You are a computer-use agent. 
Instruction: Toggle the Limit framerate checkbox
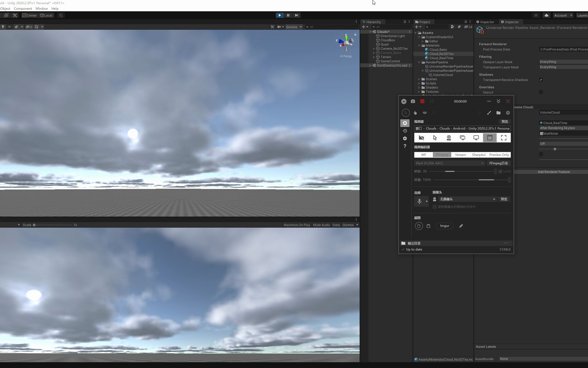click(x=500, y=171)
